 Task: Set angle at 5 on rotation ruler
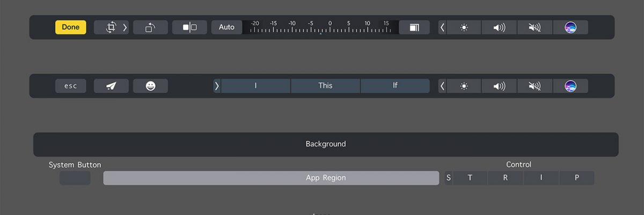pyautogui.click(x=348, y=24)
